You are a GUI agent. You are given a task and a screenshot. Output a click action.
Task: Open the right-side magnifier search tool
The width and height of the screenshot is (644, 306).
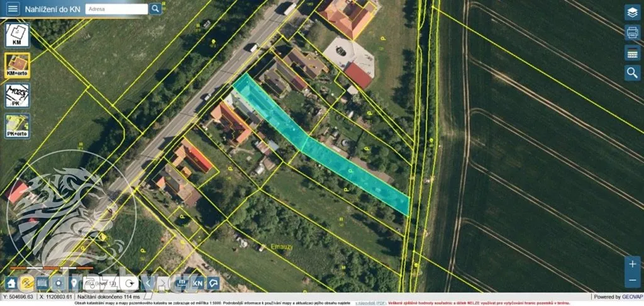pyautogui.click(x=632, y=73)
